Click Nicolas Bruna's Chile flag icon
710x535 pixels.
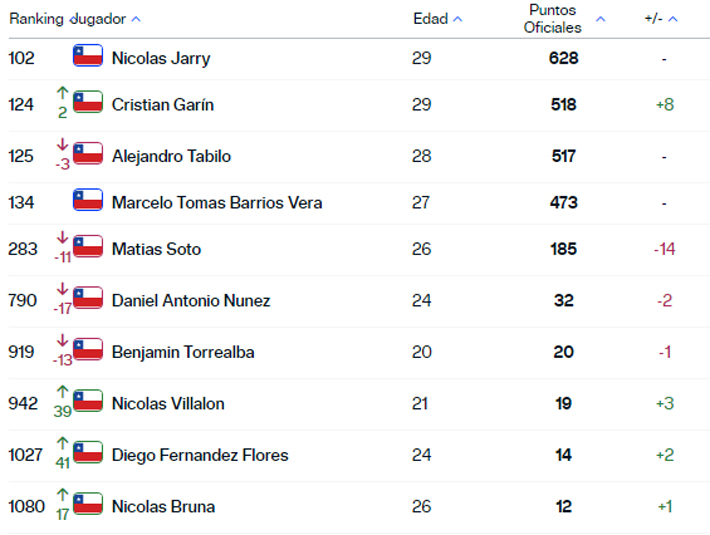88,504
